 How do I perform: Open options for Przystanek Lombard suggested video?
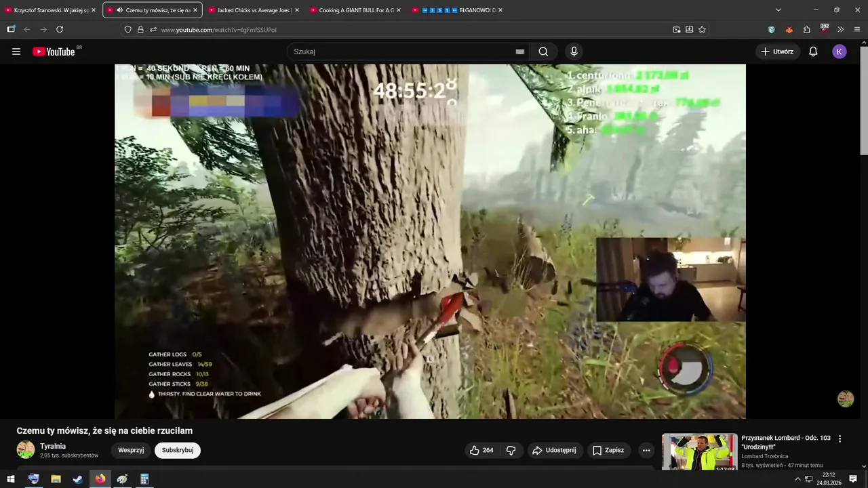click(840, 439)
